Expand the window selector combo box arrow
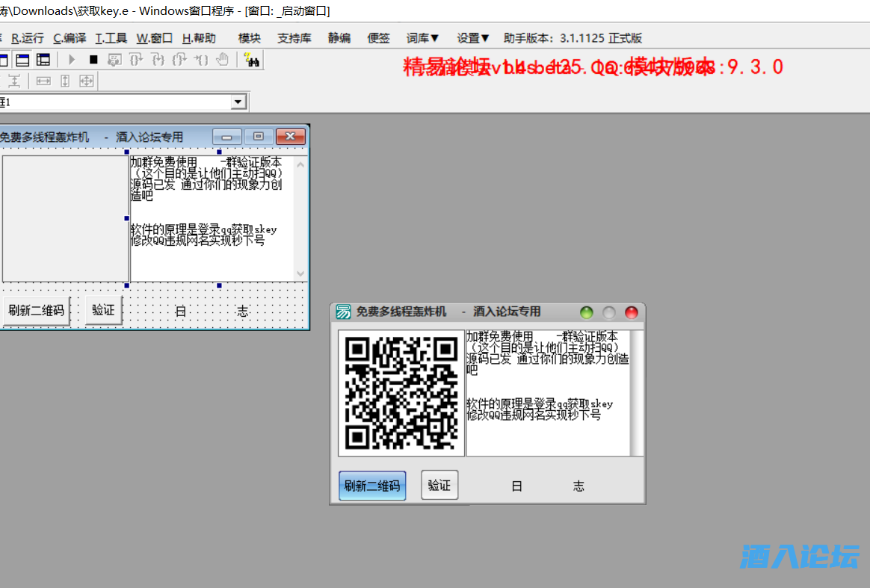Viewport: 870px width, 588px height. click(x=238, y=102)
